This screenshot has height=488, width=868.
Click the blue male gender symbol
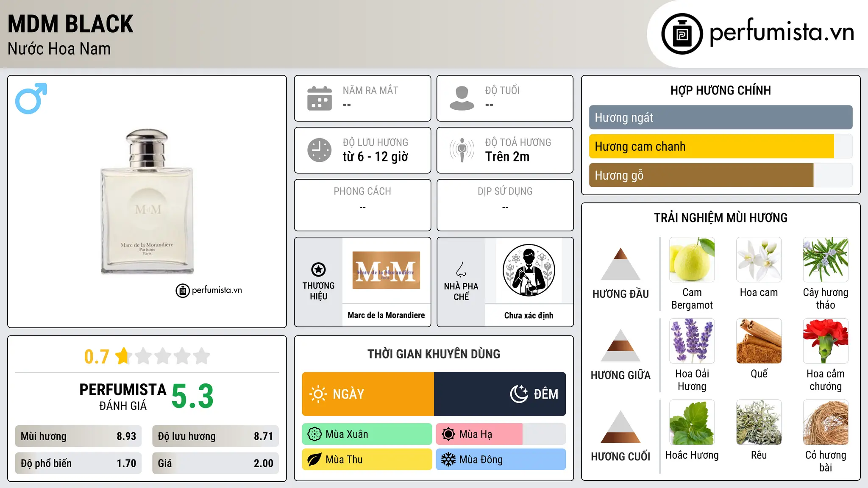pyautogui.click(x=31, y=98)
